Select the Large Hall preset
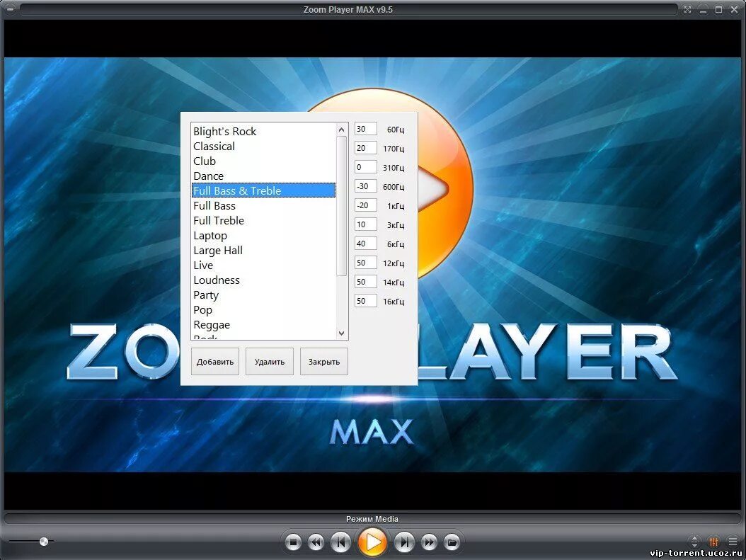 [263, 250]
